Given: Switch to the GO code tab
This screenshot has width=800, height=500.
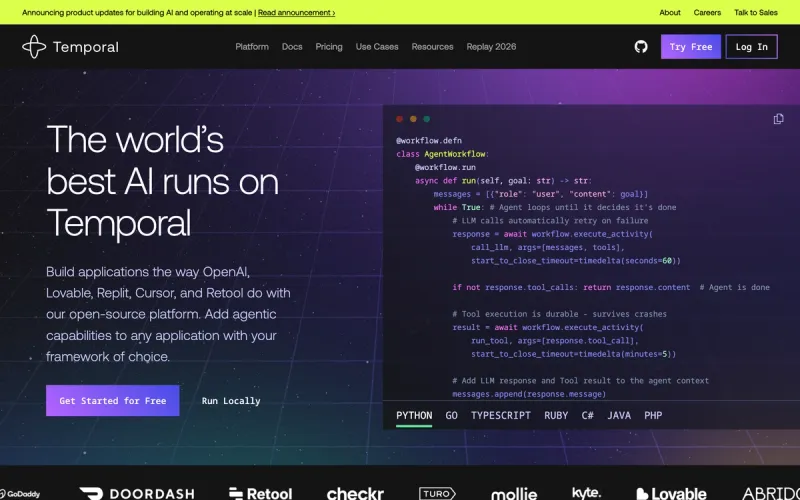Looking at the screenshot, I should tap(451, 415).
